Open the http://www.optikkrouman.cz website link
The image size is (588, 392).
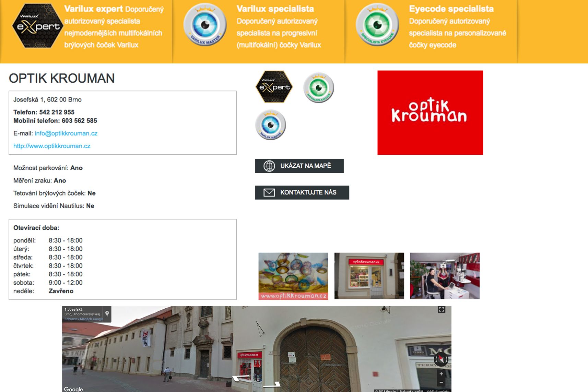[x=52, y=146]
